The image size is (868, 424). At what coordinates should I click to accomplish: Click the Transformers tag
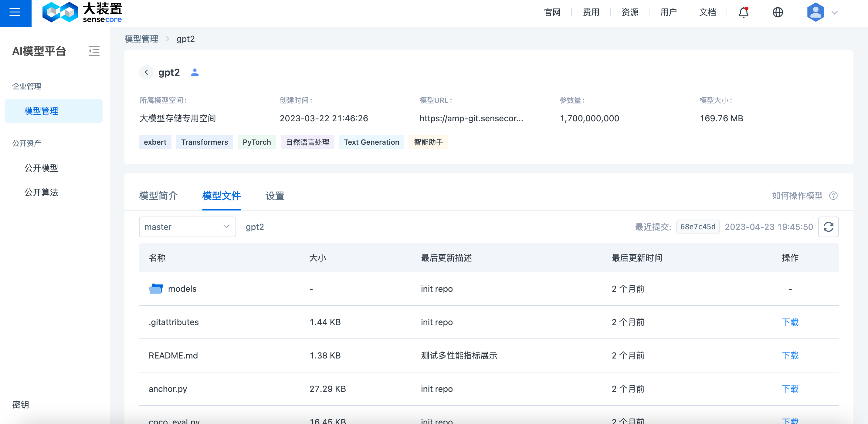coord(205,142)
